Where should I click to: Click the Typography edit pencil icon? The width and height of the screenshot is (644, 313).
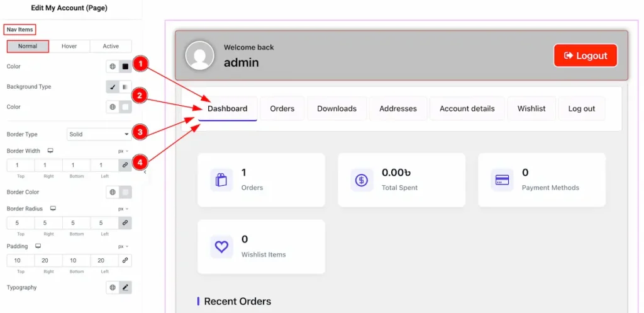tap(125, 288)
